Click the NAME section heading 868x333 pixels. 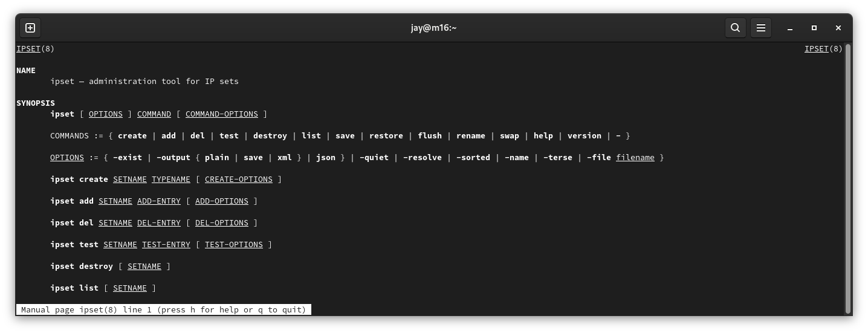pos(26,71)
